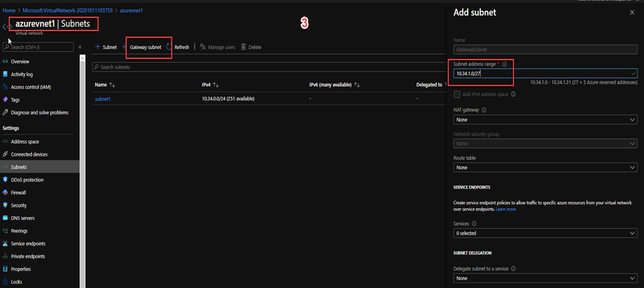Expand the Route table dropdown
Image resolution: width=644 pixels, height=288 pixels.
point(546,167)
